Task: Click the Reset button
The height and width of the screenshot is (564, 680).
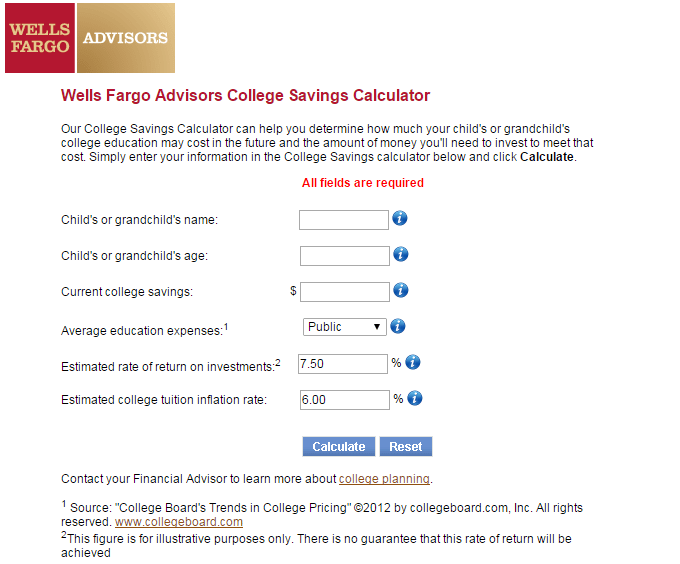Action: tap(405, 447)
